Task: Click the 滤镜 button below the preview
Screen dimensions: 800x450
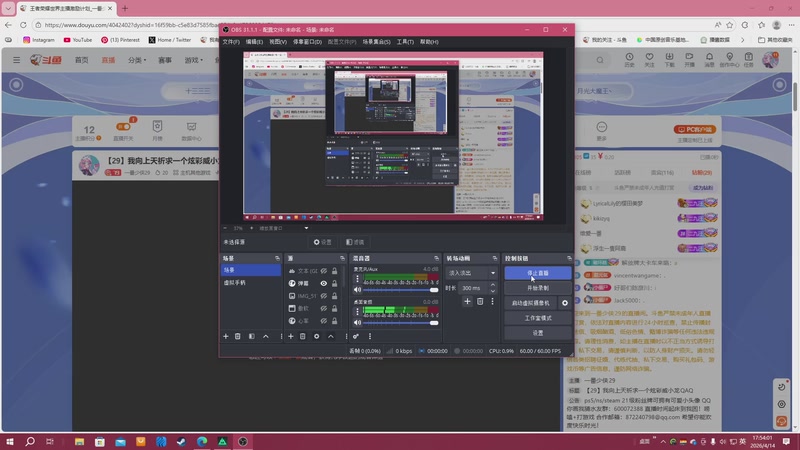Action: tap(355, 242)
